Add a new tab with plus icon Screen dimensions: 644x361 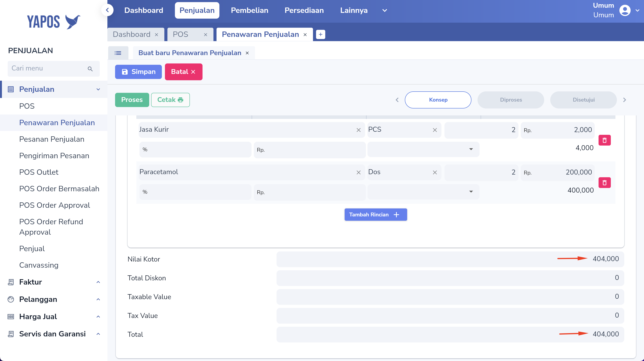pyautogui.click(x=320, y=34)
